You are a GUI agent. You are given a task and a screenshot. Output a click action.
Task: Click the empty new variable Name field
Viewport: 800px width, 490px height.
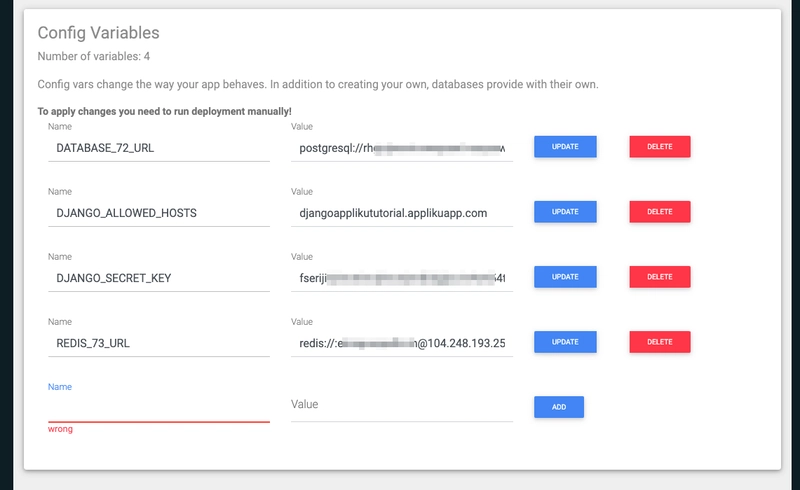tap(159, 408)
